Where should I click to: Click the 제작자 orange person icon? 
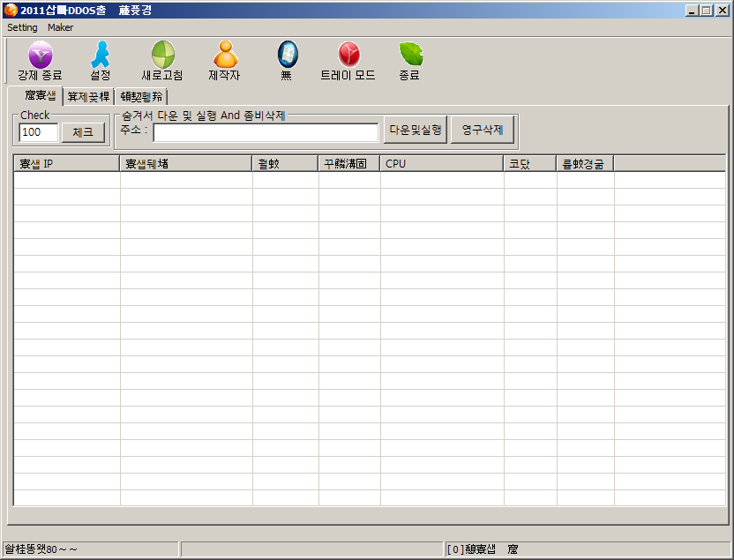pyautogui.click(x=225, y=56)
